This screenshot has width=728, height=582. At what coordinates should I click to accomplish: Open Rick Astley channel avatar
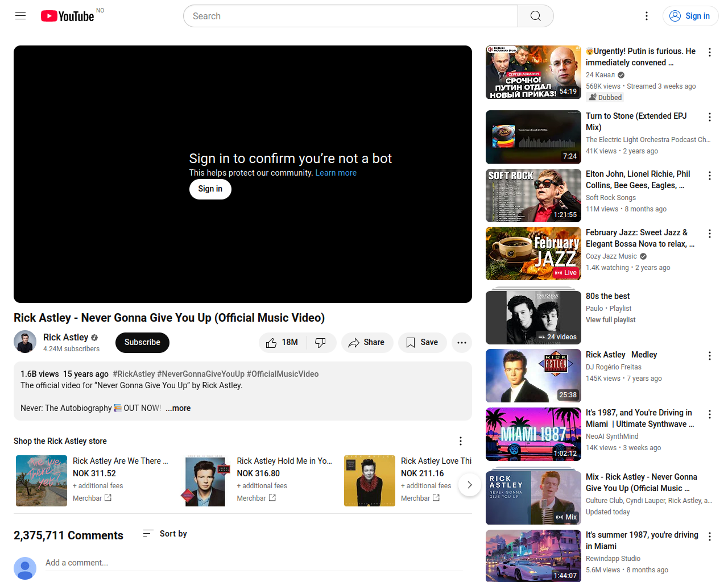25,342
